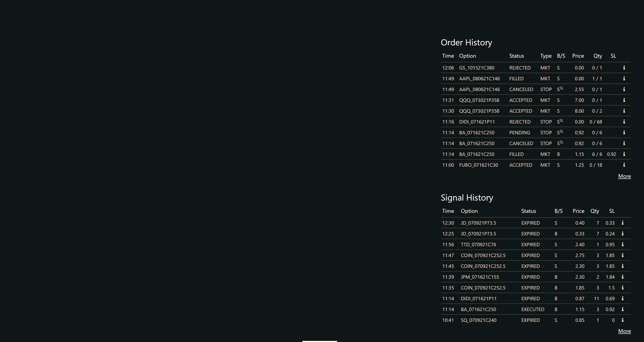The width and height of the screenshot is (644, 342).
Task: View info for FUBO_071621C30 accepted order
Action: [x=624, y=165]
